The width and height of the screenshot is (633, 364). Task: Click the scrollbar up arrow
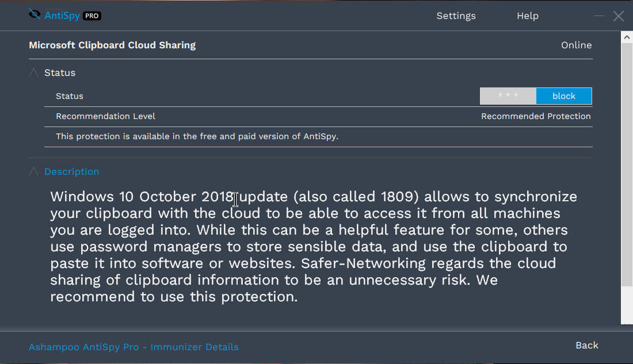627,37
